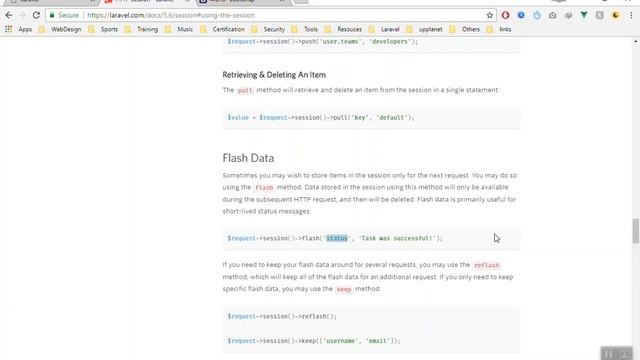Click the blue circular extension icon

(x=521, y=15)
